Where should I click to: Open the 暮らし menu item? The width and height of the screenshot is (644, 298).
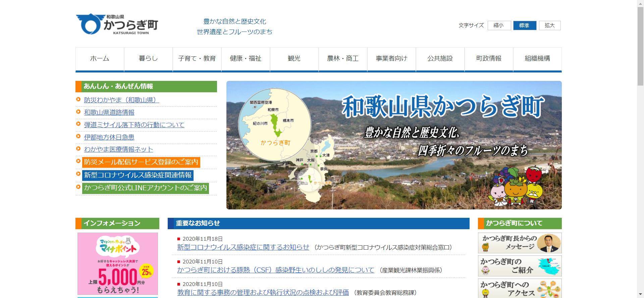(148, 59)
